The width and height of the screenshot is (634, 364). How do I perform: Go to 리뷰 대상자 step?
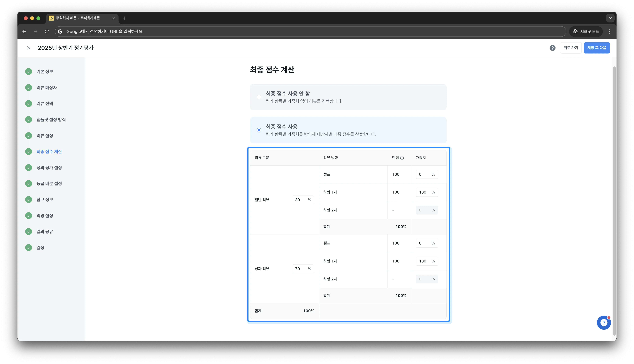point(47,87)
